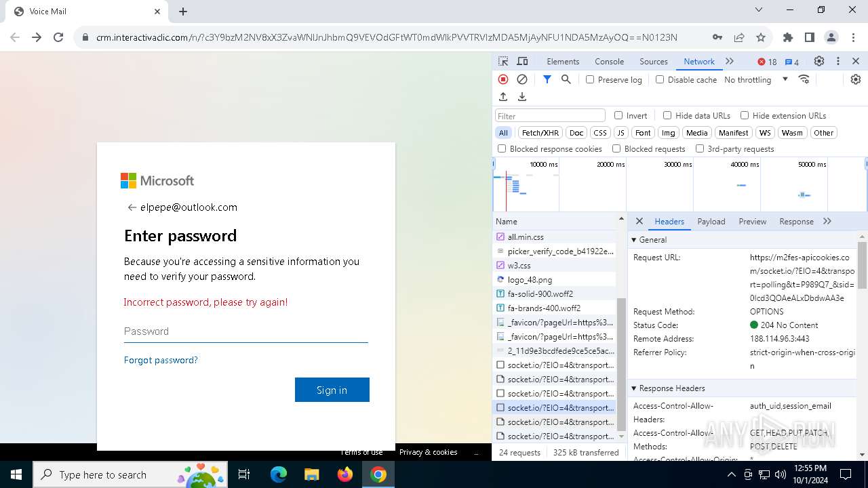Import HAR file (upload arrow icon)
The height and width of the screenshot is (488, 868).
tap(503, 97)
